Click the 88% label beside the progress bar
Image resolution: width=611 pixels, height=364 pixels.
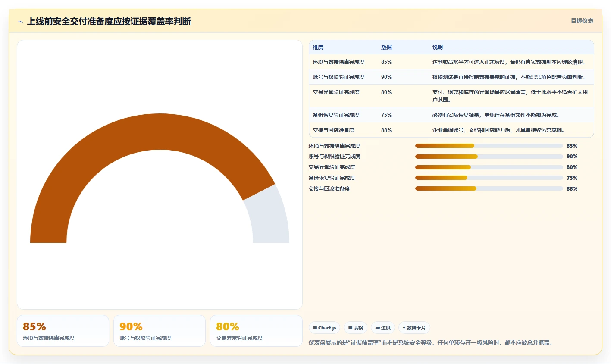[572, 189]
